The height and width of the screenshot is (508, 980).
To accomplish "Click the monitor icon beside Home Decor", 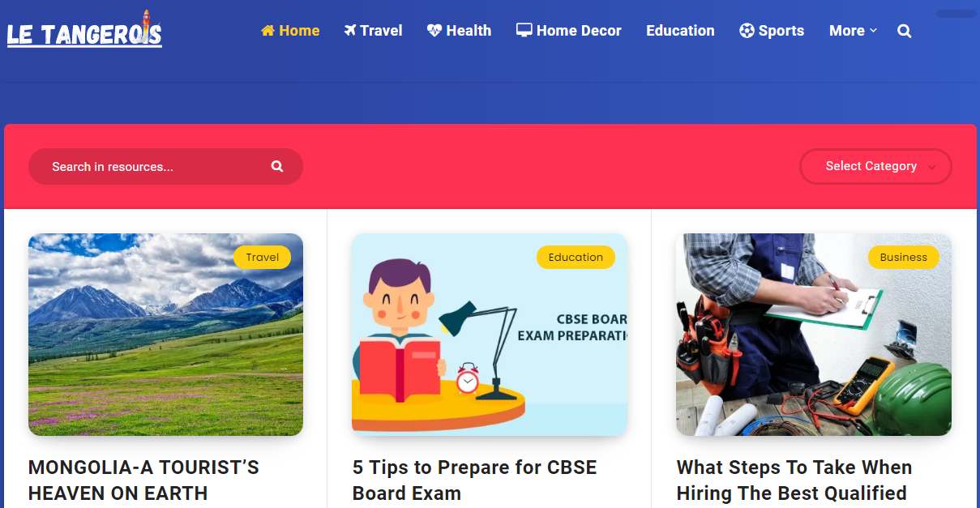I will click(524, 31).
